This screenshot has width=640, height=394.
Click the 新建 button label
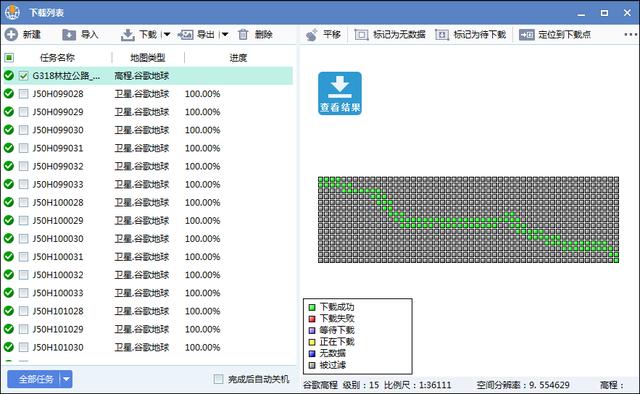(31, 35)
